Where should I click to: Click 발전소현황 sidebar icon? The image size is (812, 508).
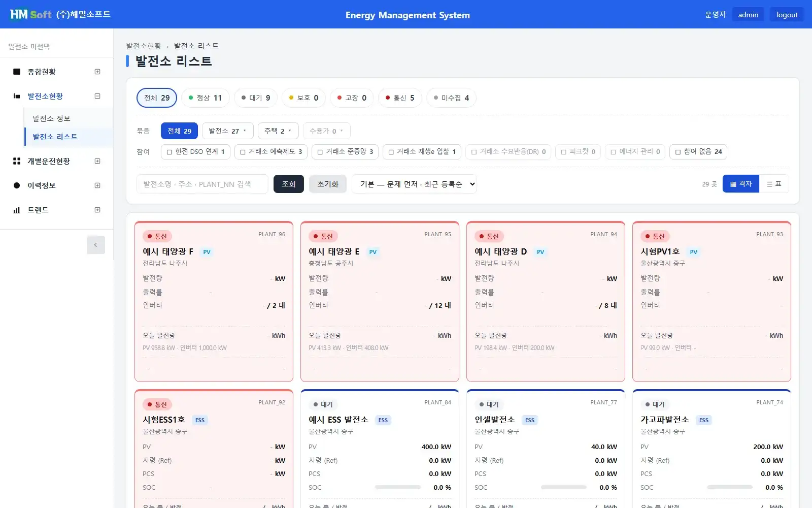pos(17,96)
